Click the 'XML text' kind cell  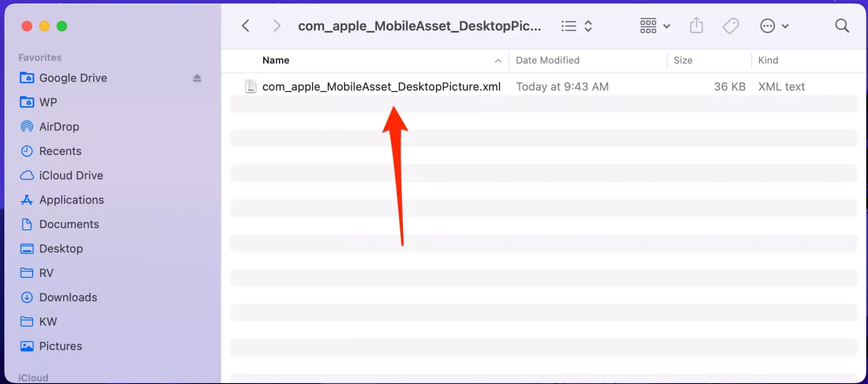(781, 86)
